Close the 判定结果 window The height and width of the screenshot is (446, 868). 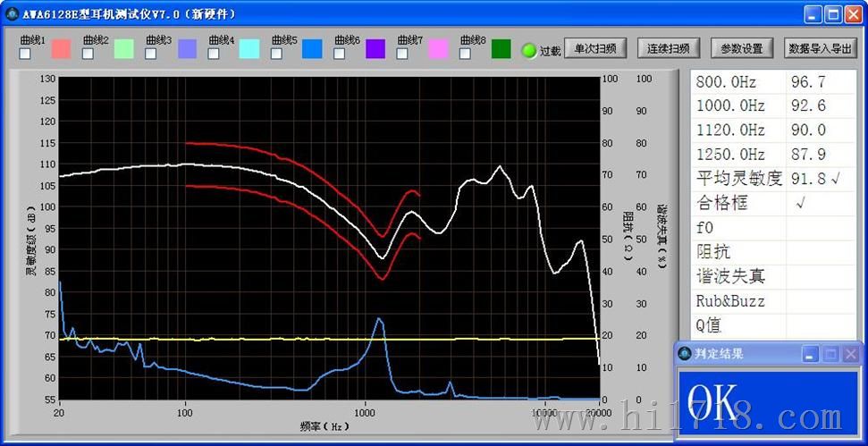pos(850,354)
